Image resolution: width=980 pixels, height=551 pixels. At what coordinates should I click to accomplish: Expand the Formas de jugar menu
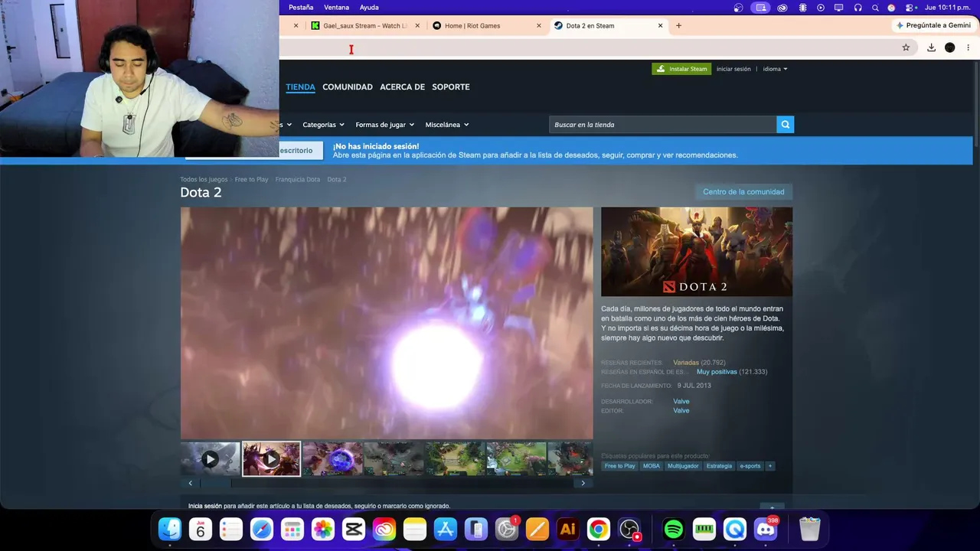click(384, 125)
